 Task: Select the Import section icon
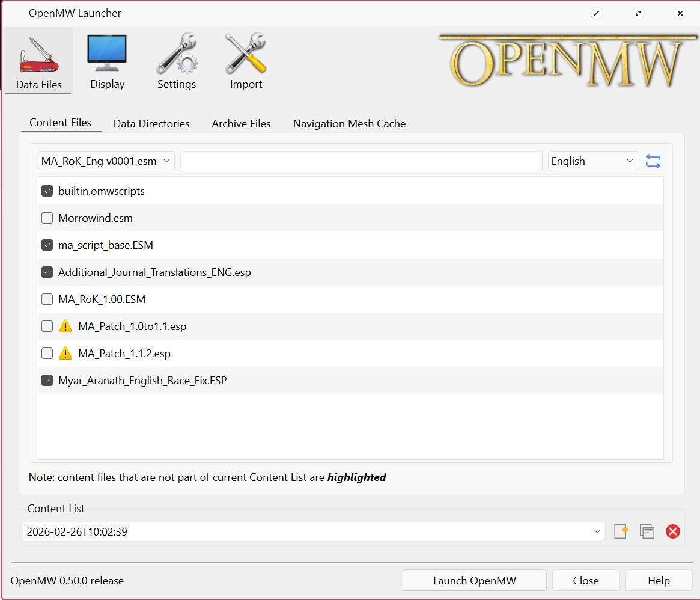245,60
